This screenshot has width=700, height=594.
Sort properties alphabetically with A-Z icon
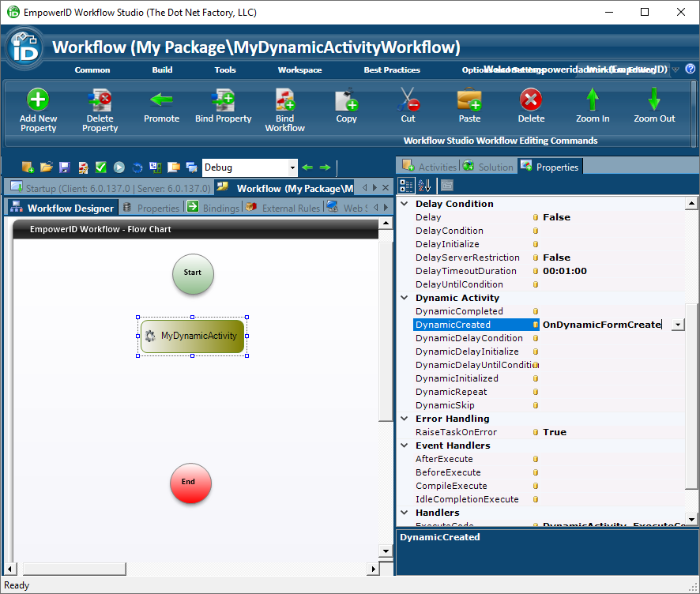point(424,186)
